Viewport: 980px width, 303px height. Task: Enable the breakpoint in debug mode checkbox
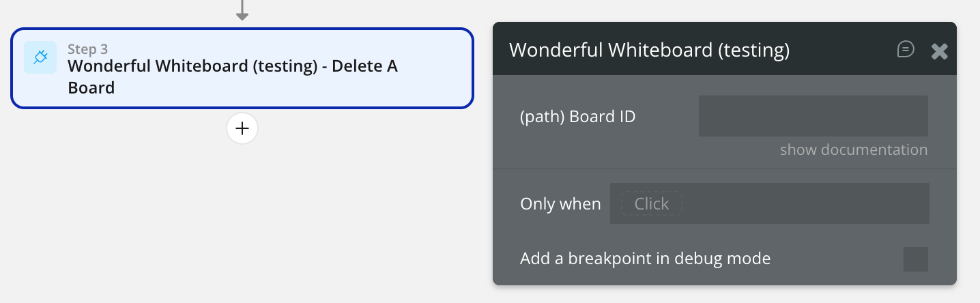pyautogui.click(x=915, y=259)
